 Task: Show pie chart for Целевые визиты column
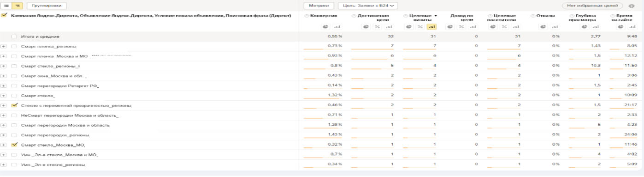tap(409, 27)
